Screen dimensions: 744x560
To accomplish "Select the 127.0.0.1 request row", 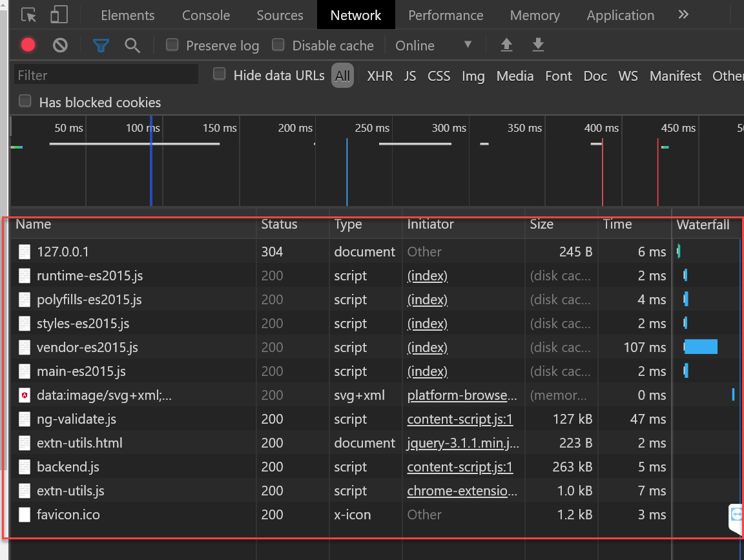I will [377, 251].
